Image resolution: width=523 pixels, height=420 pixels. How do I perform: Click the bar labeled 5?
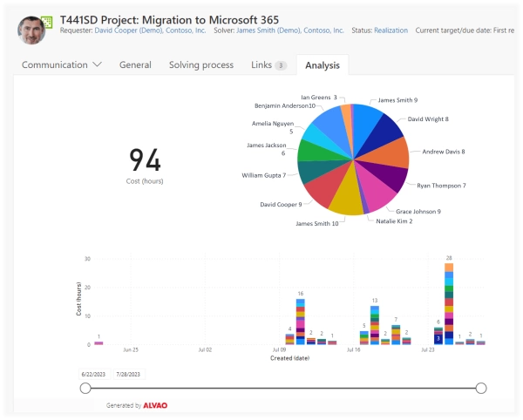(x=363, y=338)
